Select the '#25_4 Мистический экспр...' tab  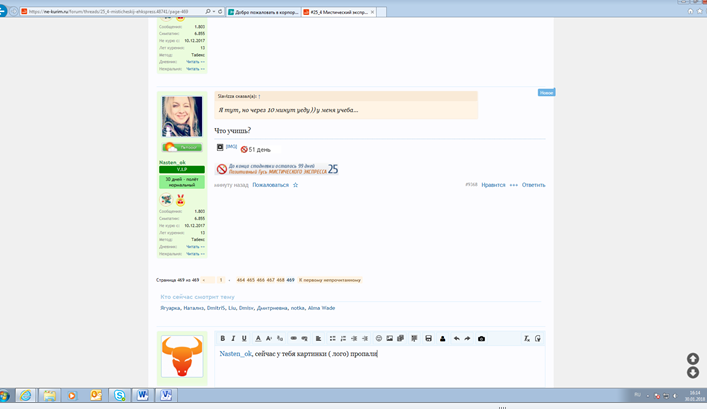point(339,12)
